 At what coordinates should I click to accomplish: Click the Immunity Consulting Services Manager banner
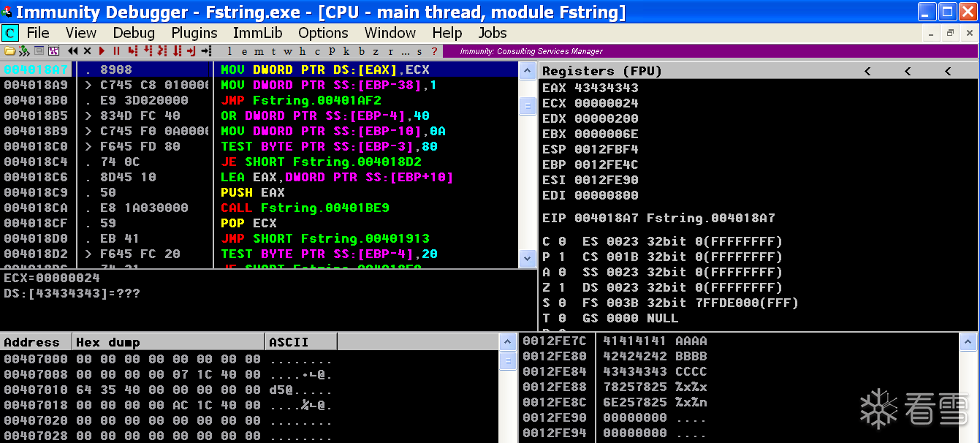[709, 51]
